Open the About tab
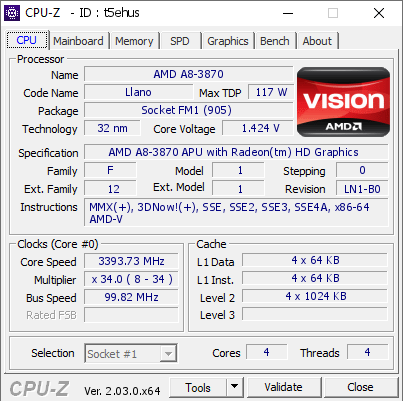Screen dimensions: 403x401 click(317, 41)
